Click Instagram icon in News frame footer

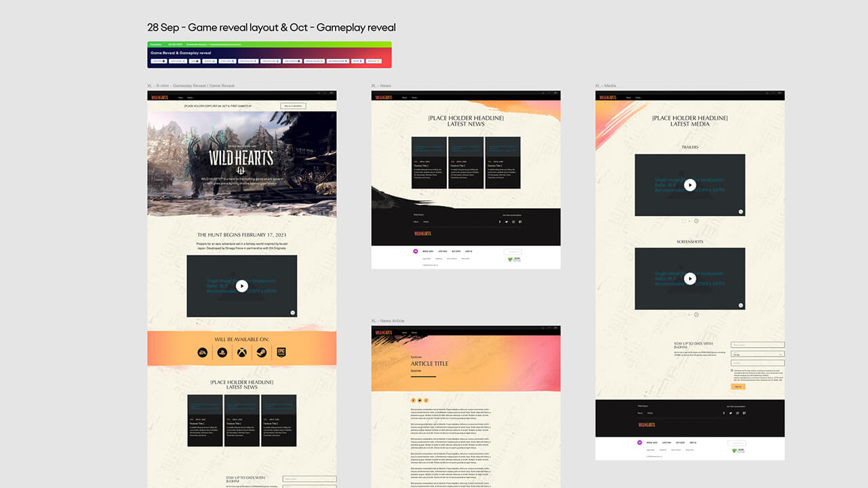click(x=513, y=222)
